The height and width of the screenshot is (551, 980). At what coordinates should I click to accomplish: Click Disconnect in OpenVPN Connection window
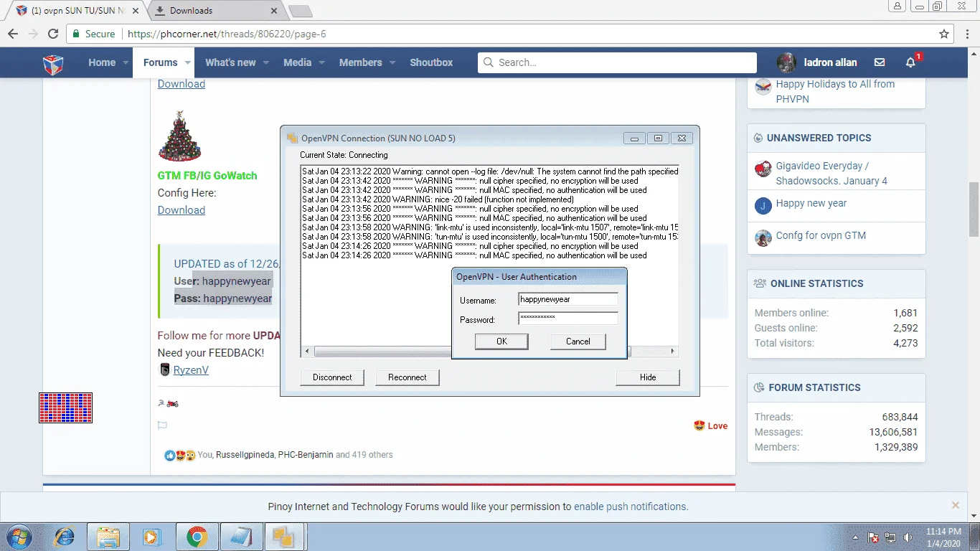(332, 377)
